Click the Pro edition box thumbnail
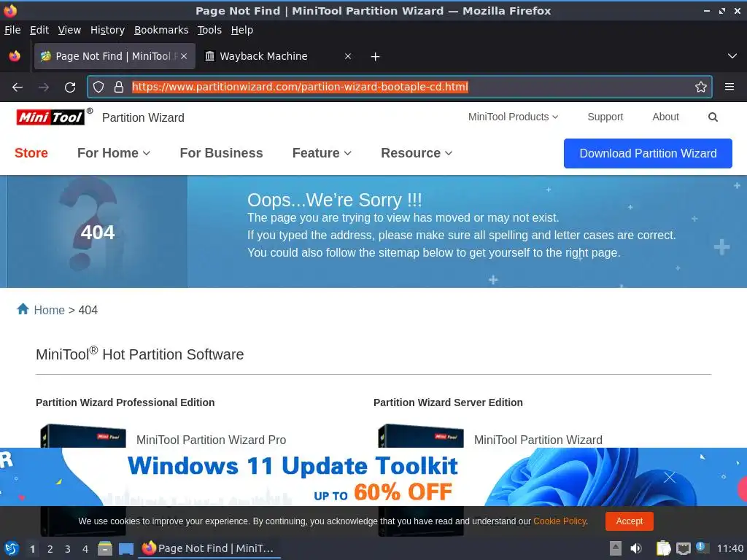Viewport: 747px width, 560px height. (83, 436)
